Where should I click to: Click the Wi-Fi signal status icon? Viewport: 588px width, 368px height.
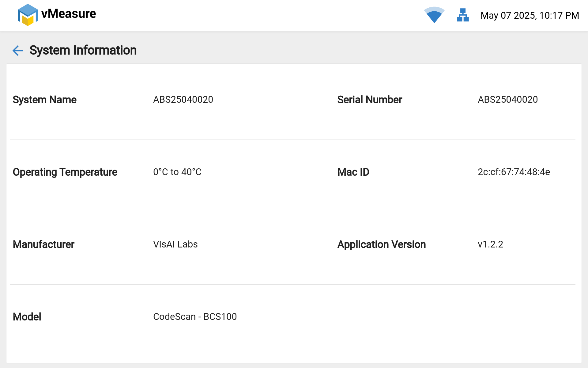434,15
